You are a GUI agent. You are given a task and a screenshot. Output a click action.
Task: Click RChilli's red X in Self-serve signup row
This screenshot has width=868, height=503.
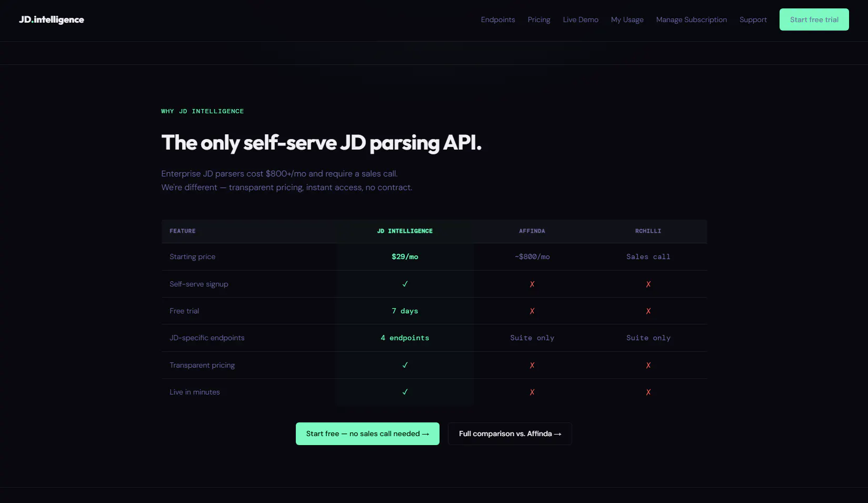tap(648, 284)
